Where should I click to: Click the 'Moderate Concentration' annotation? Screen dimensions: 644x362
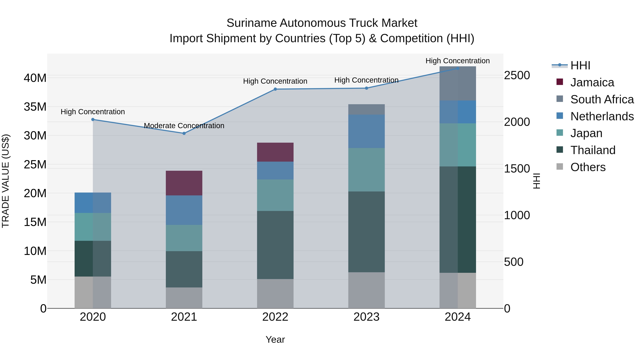click(184, 126)
